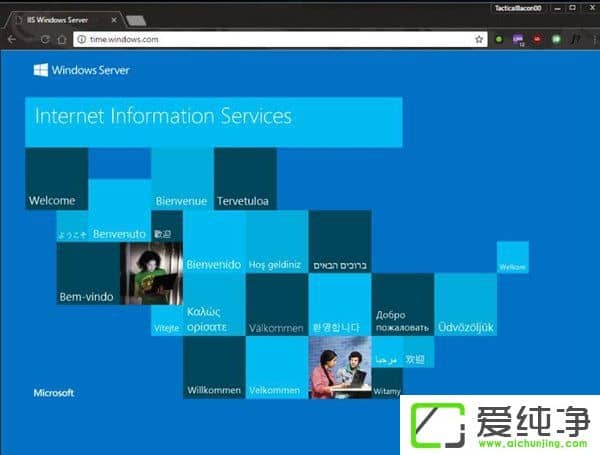
Task: Go back using the browser back arrow
Action: click(11, 39)
